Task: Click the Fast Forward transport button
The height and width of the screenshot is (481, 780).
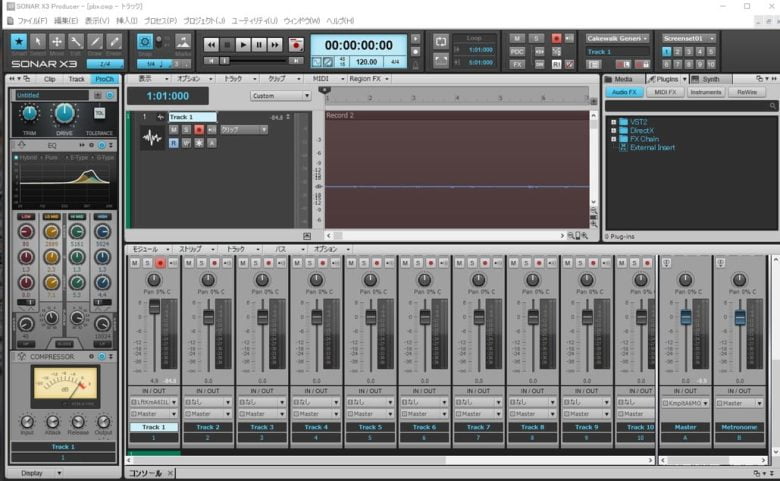Action: click(x=275, y=45)
